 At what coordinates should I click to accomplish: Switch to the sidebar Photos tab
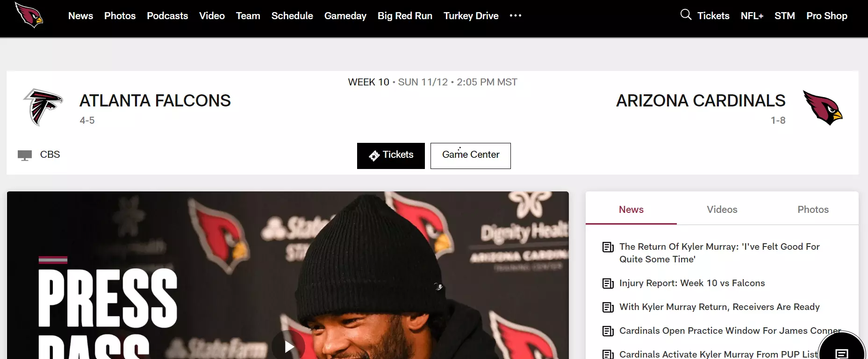[x=813, y=210]
